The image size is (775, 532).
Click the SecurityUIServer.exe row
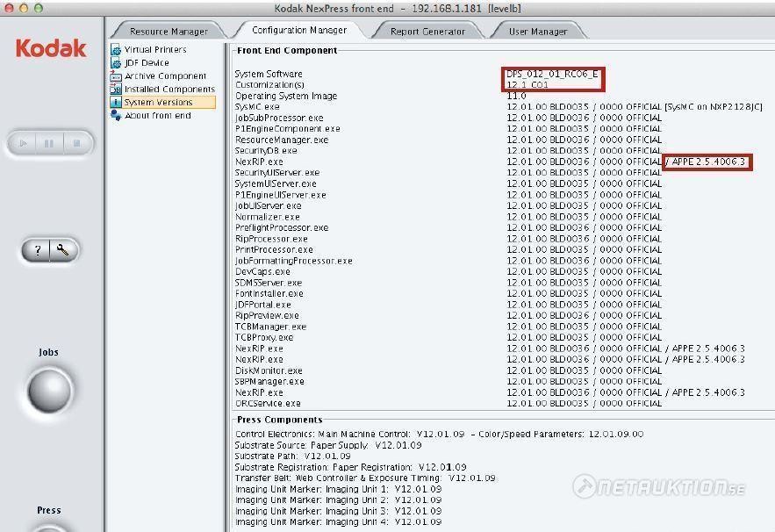point(448,173)
